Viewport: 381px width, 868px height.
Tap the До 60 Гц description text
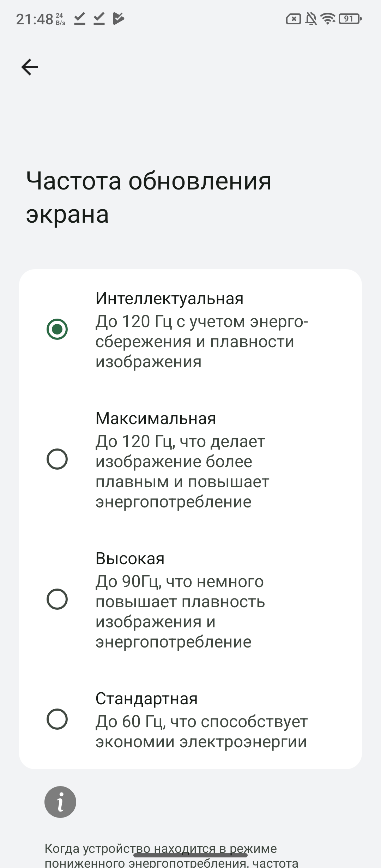tap(201, 731)
